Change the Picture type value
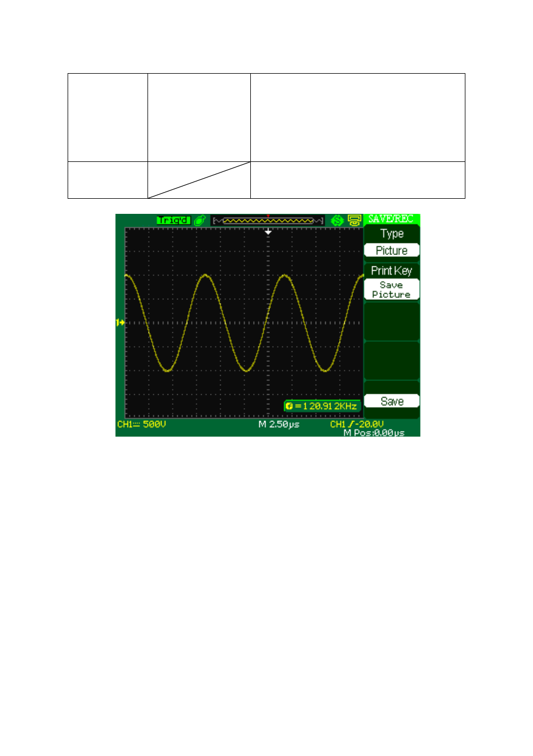Image resolution: width=533 pixels, height=756 pixels. 392,251
